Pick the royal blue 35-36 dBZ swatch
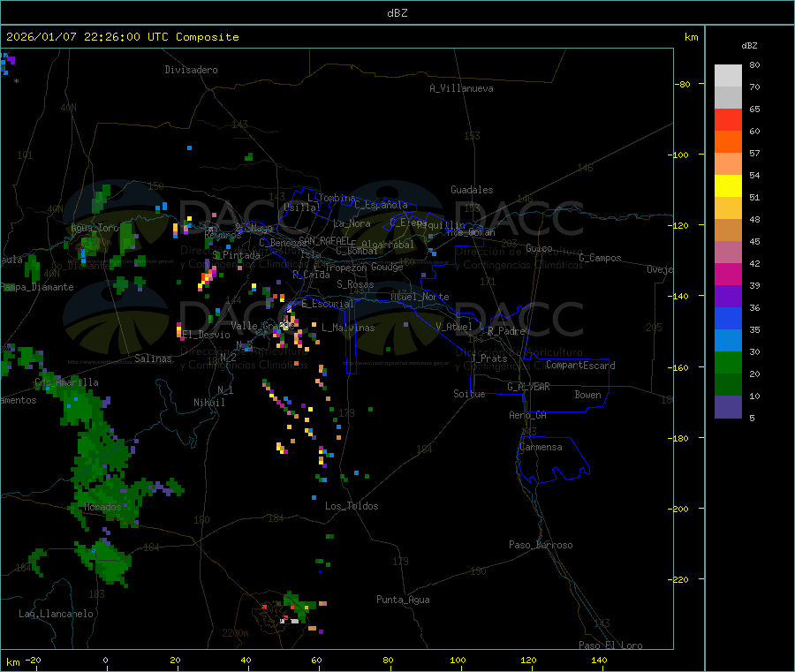Viewport: 795px width, 672px height. pyautogui.click(x=728, y=318)
